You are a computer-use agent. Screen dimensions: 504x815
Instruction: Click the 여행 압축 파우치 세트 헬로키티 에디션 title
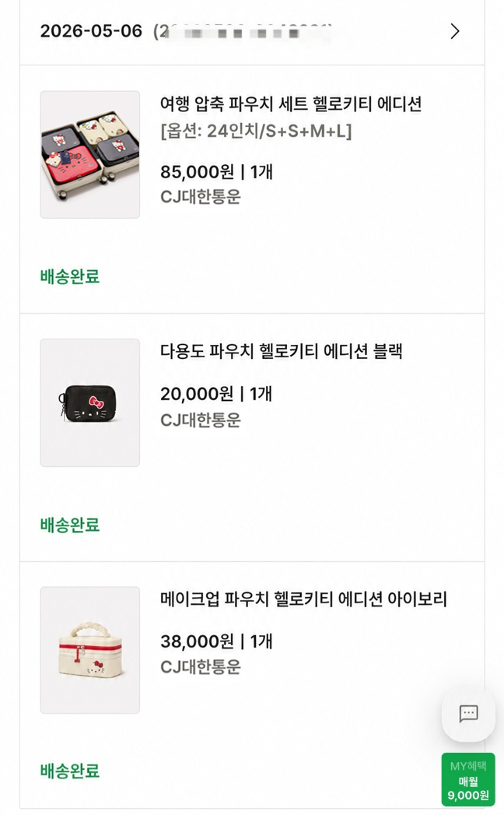pos(290,104)
